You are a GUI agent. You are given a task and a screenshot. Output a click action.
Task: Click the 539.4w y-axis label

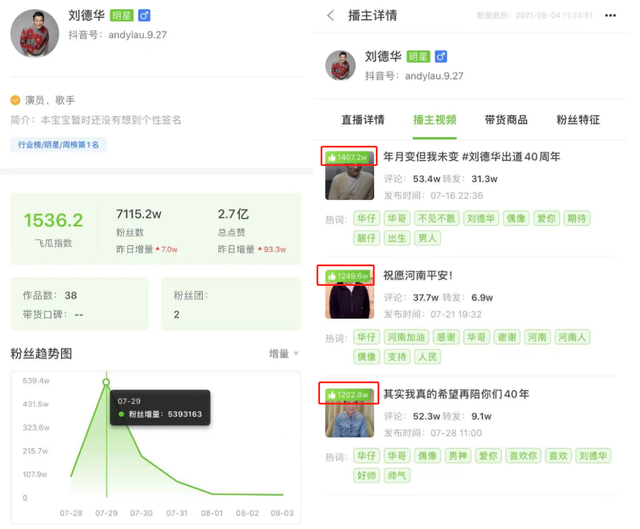36,380
